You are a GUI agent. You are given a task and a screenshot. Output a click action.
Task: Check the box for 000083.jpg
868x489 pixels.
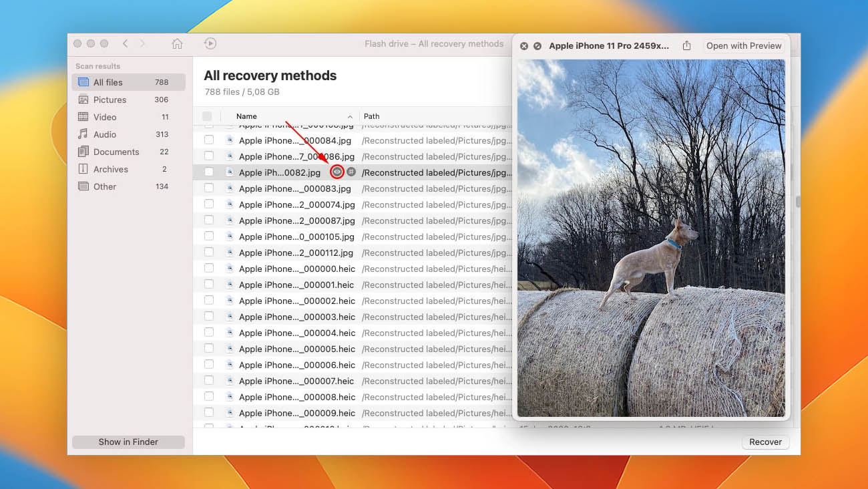(x=209, y=188)
